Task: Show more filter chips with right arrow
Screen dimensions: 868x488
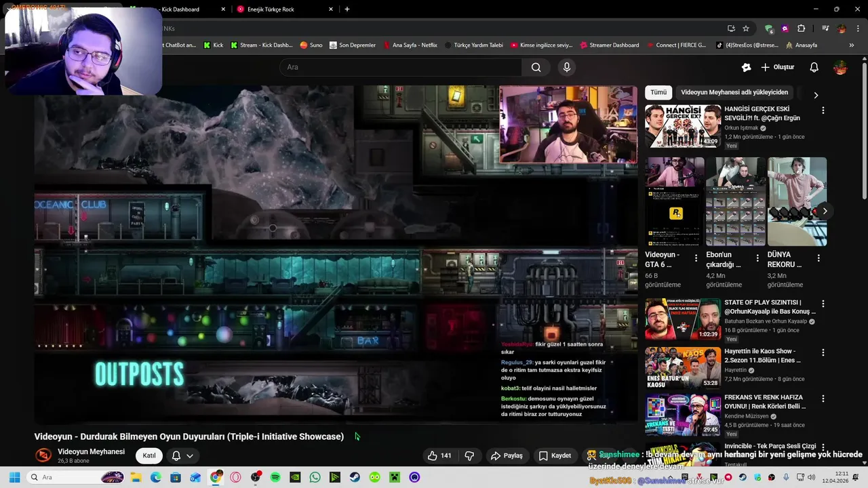Action: [816, 95]
